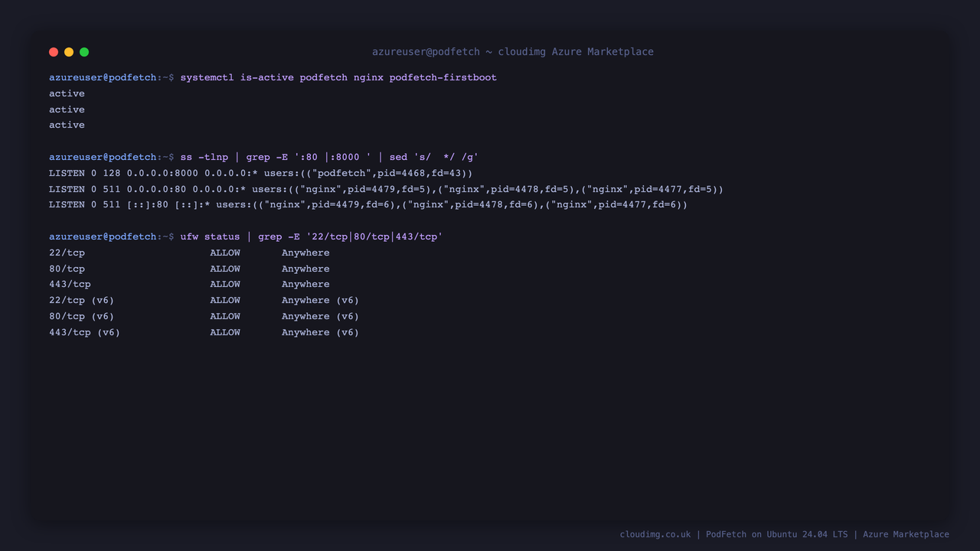Viewport: 980px width, 551px height.
Task: Click the second 'active' output line
Action: coord(67,109)
